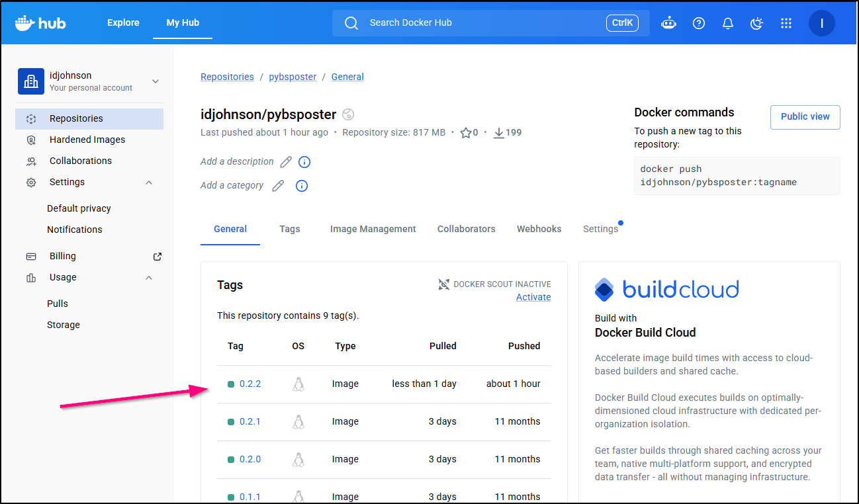Click the Hardened Images shield icon
859x504 pixels.
pyautogui.click(x=31, y=140)
